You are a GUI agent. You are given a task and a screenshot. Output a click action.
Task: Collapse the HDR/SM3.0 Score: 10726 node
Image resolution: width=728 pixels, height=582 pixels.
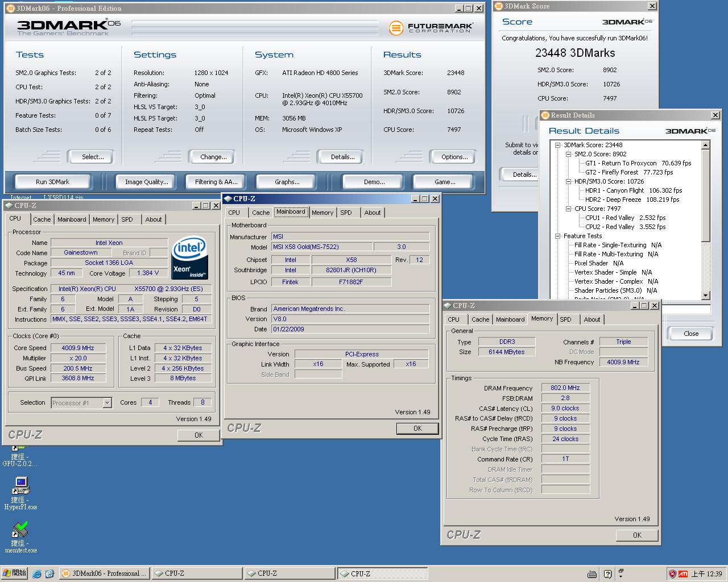coord(568,181)
